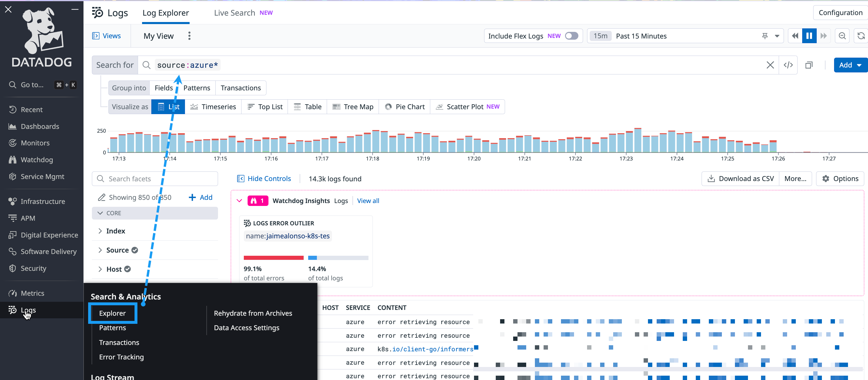The image size is (868, 380).
Task: Open the blue Add dropdown
Action: [x=851, y=65]
